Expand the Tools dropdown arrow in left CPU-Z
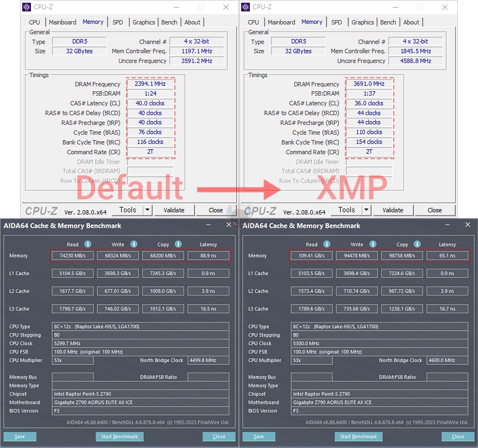Viewport: 478px width, 448px height. pyautogui.click(x=147, y=210)
